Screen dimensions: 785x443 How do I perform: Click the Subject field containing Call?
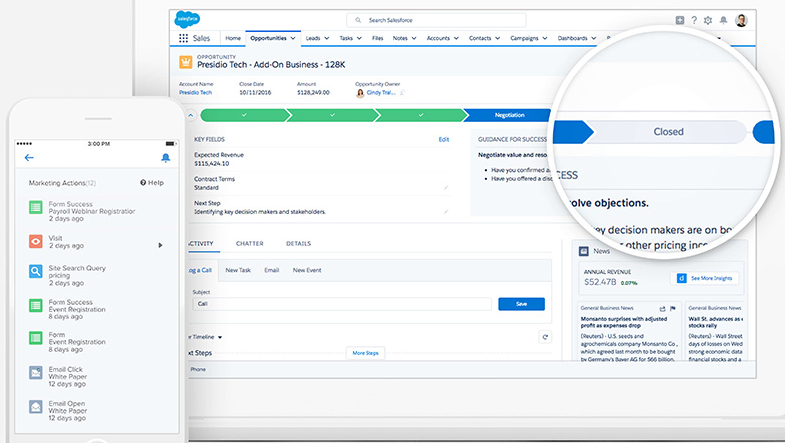click(342, 304)
